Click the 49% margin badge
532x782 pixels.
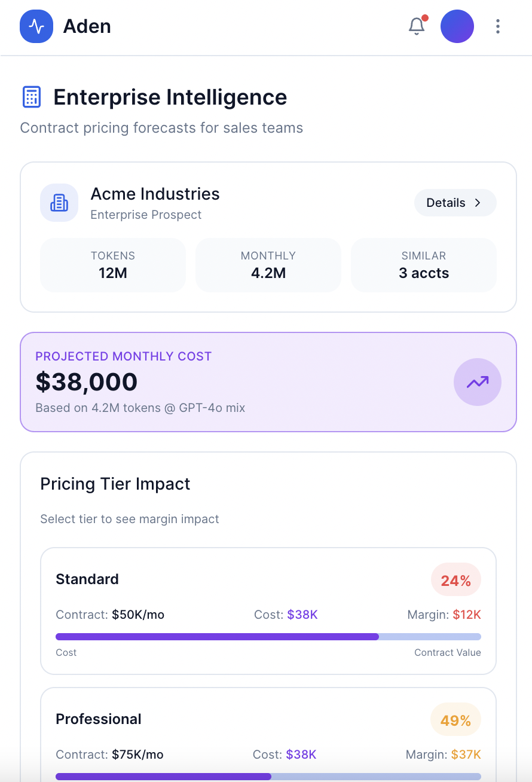(456, 720)
